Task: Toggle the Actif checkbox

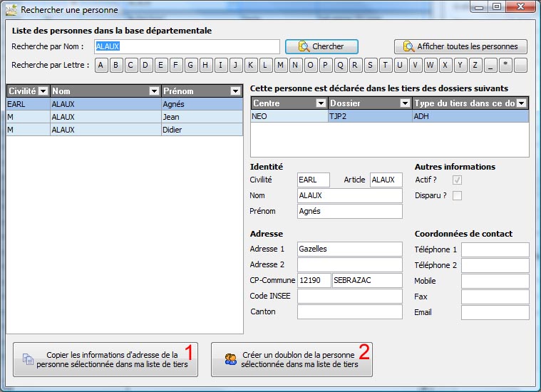Action: click(x=457, y=180)
